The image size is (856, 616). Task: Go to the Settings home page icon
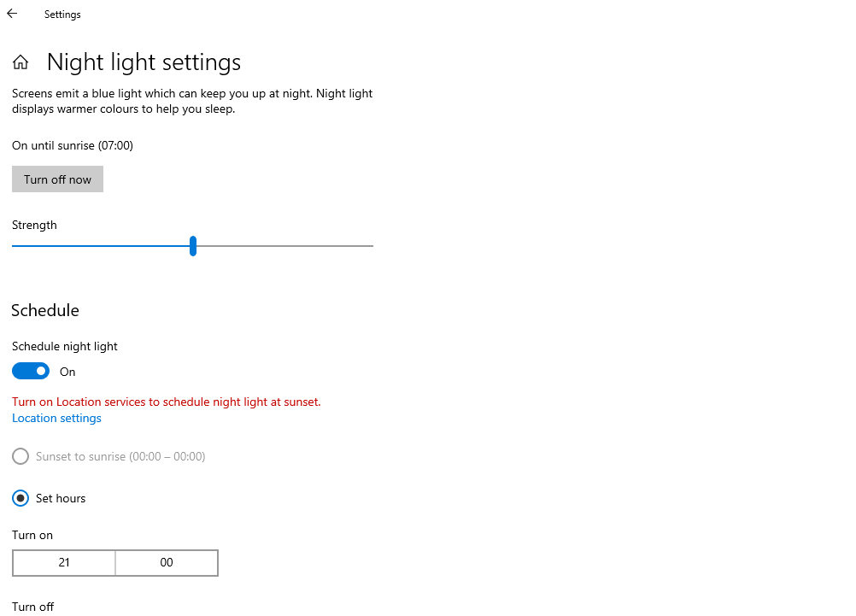[21, 62]
